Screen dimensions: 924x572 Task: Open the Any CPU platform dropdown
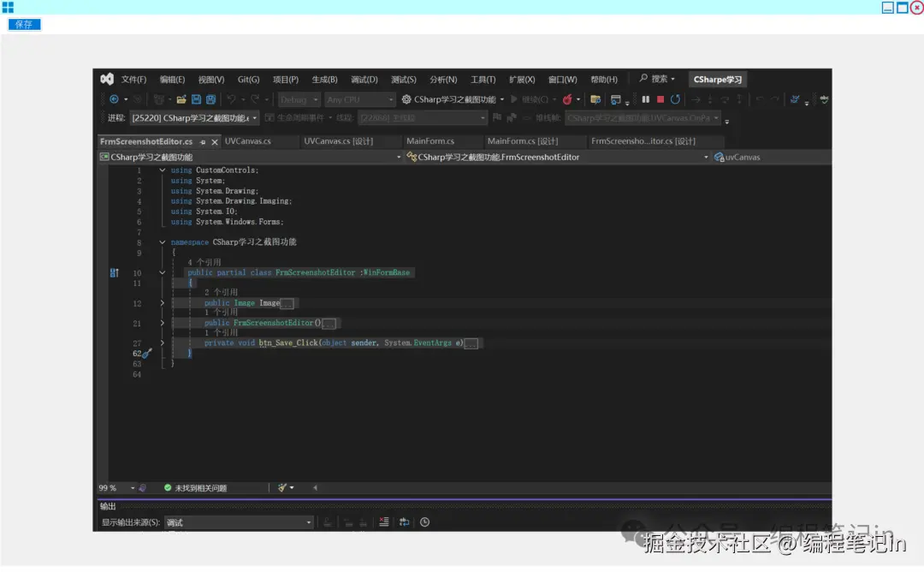point(359,99)
